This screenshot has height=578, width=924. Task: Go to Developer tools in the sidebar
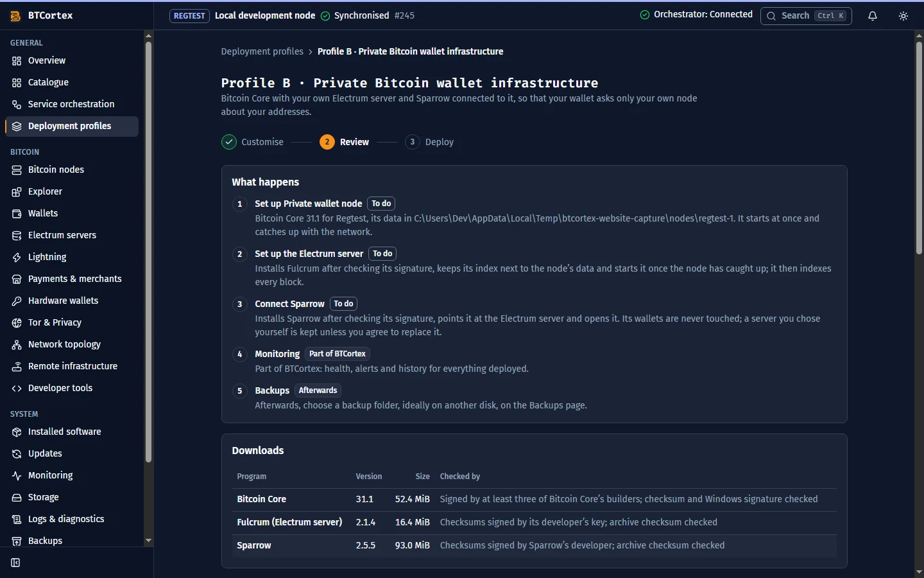(x=72, y=389)
